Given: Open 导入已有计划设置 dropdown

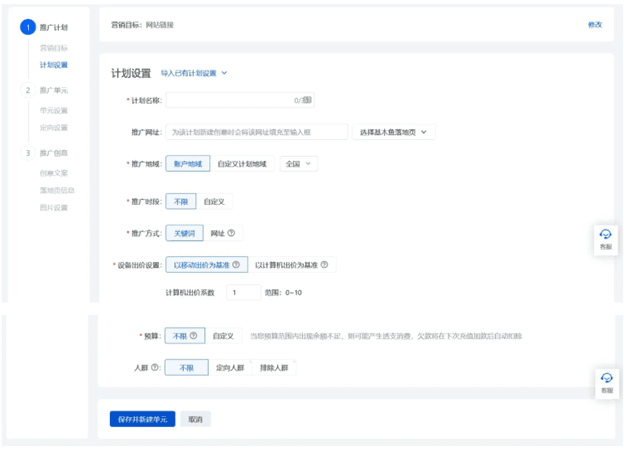Looking at the screenshot, I should click(x=194, y=73).
